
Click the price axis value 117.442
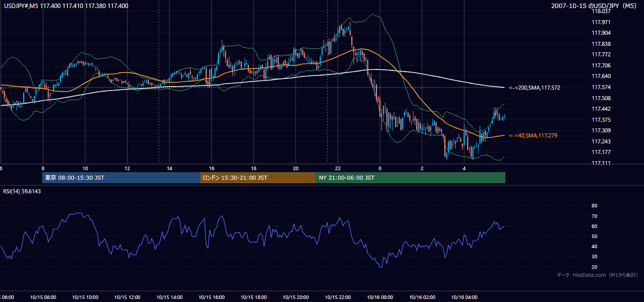coord(602,109)
